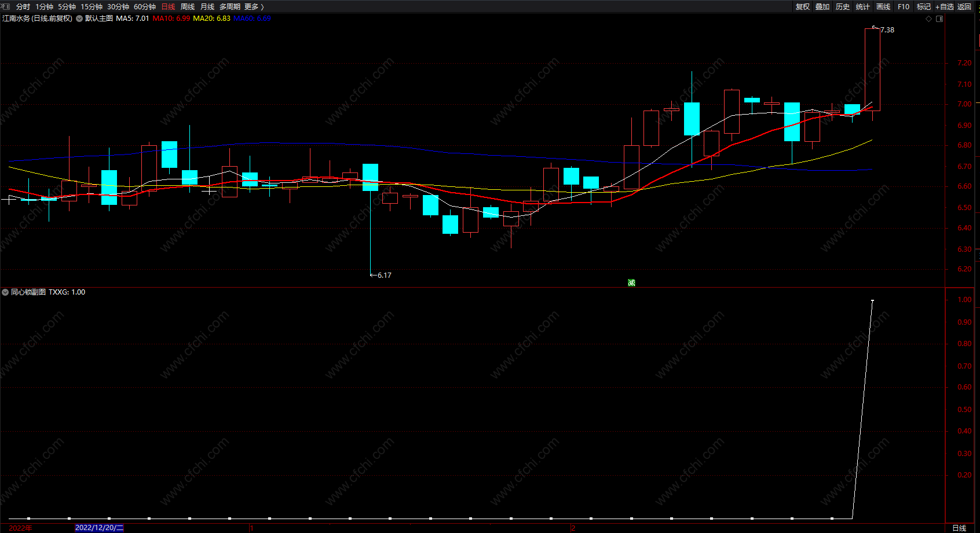Image resolution: width=980 pixels, height=533 pixels.
Task: Open the 历史 history button
Action: [x=843, y=7]
